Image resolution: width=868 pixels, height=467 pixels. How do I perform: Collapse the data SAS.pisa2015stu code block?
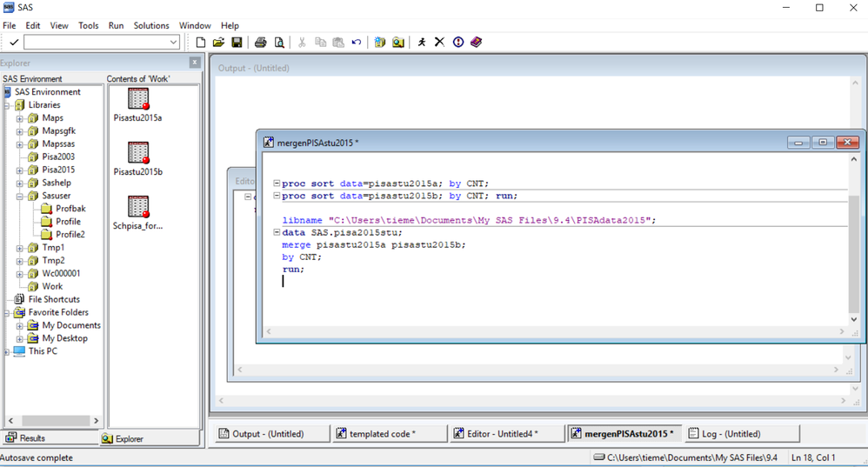[x=277, y=233]
